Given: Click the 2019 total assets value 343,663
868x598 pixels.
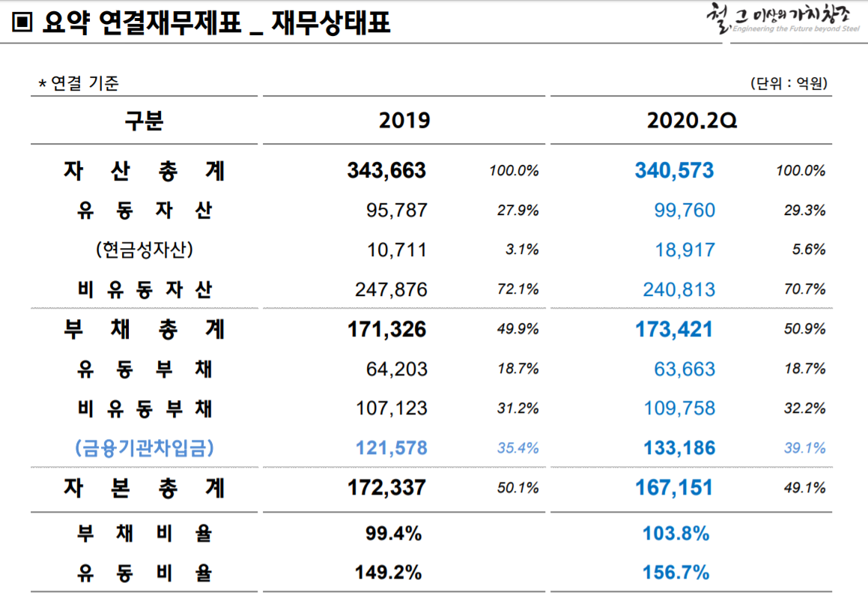Looking at the screenshot, I should (x=386, y=171).
